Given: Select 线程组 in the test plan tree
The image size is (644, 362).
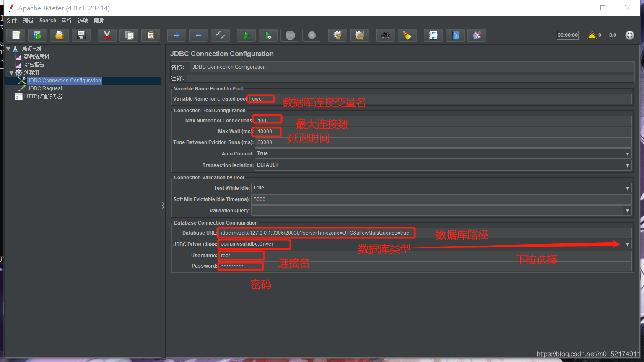Looking at the screenshot, I should click(x=31, y=72).
